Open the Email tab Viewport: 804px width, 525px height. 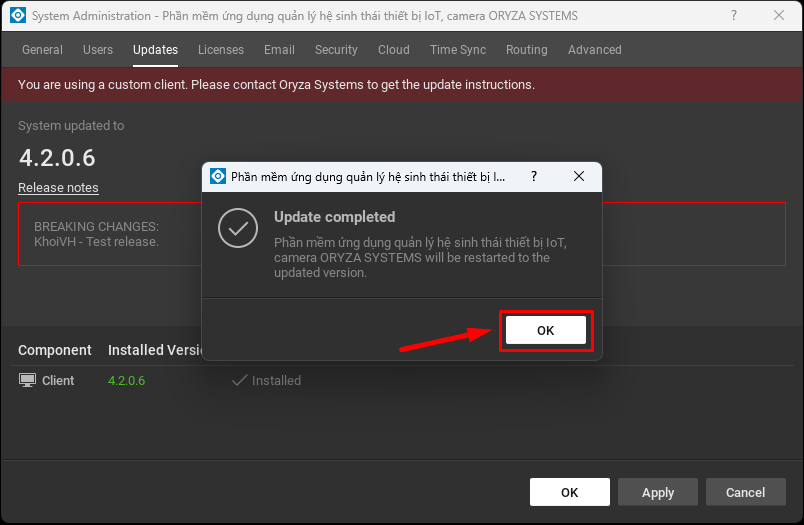(279, 50)
